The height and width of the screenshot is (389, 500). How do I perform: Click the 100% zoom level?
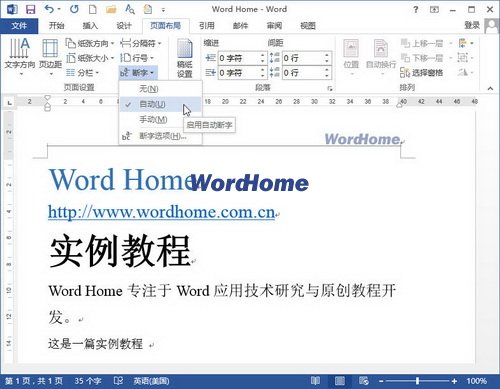coord(477,381)
